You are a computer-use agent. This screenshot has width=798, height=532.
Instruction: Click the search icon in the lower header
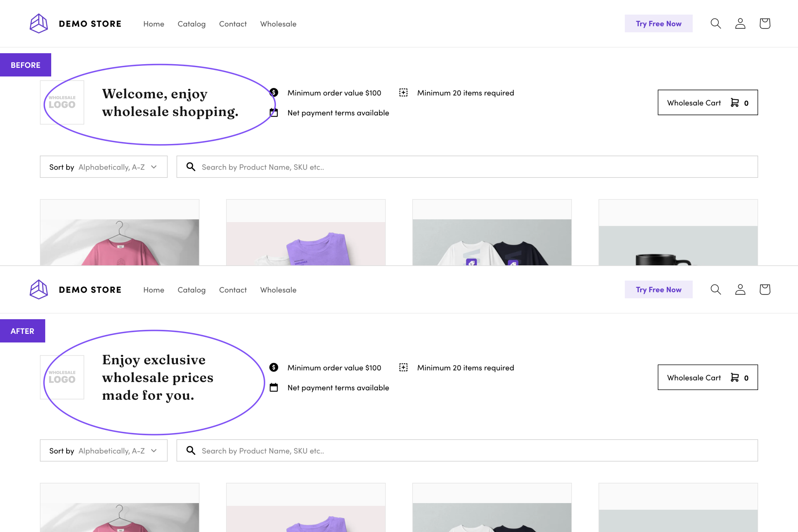(716, 289)
